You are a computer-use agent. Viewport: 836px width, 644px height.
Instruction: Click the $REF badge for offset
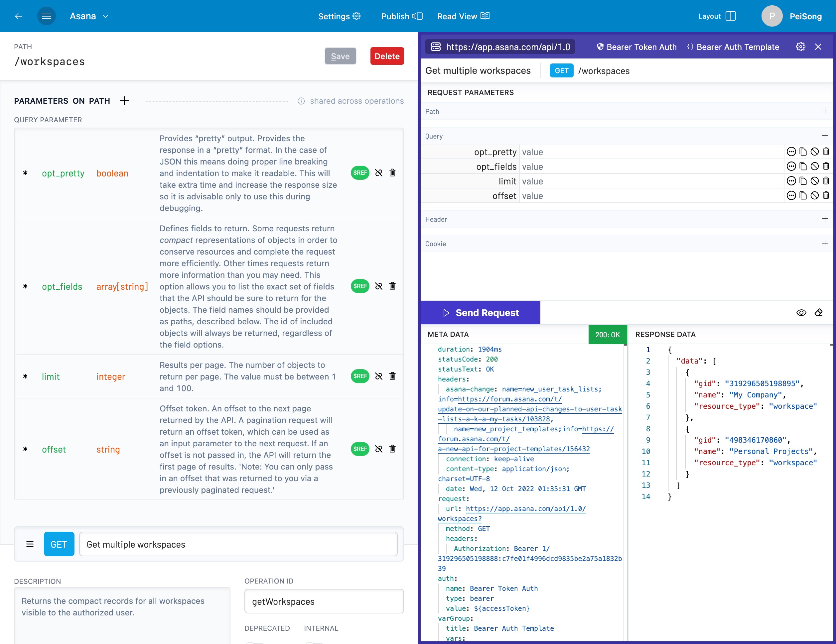click(360, 449)
